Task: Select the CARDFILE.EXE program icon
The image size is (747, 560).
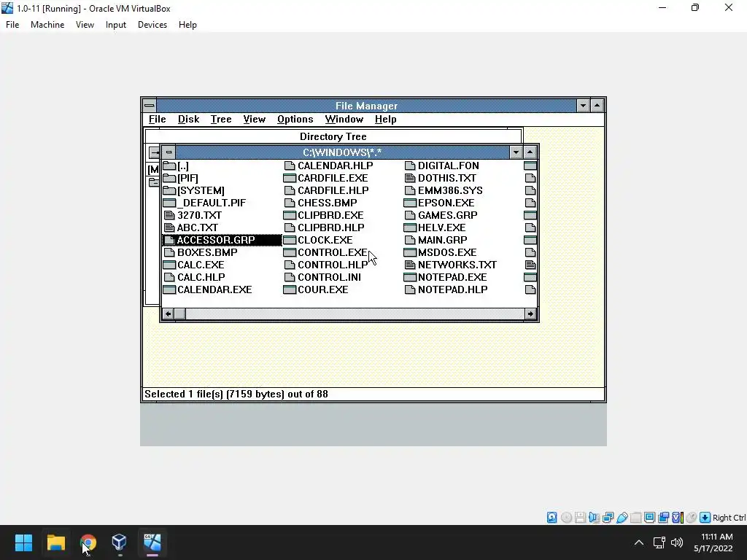Action: [290, 178]
